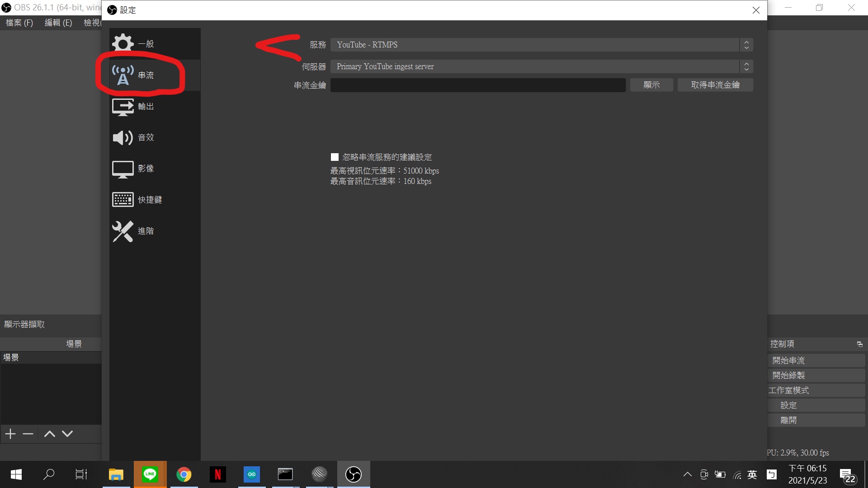The image size is (868, 488).
Task: Pop out the 控制項 dock panel
Action: 859,344
